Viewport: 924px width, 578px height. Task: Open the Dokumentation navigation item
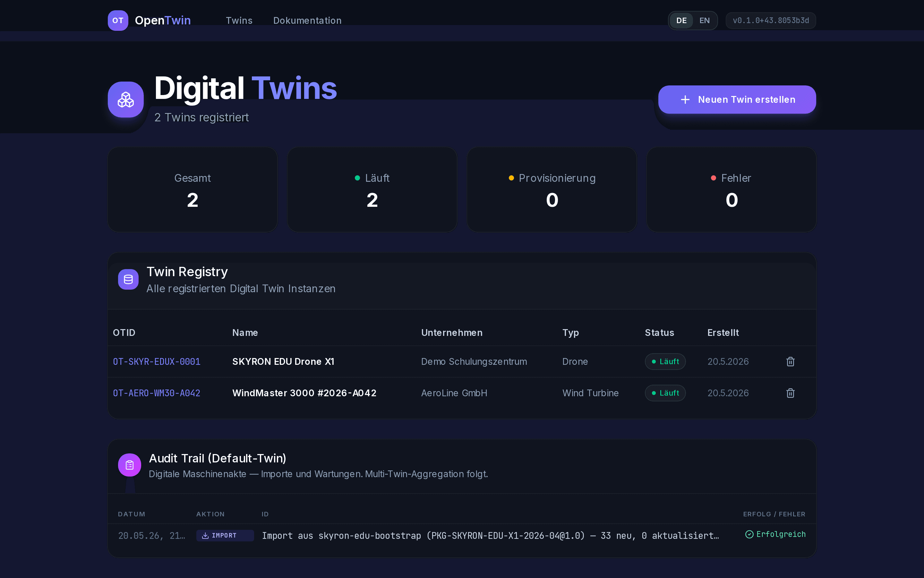(307, 21)
